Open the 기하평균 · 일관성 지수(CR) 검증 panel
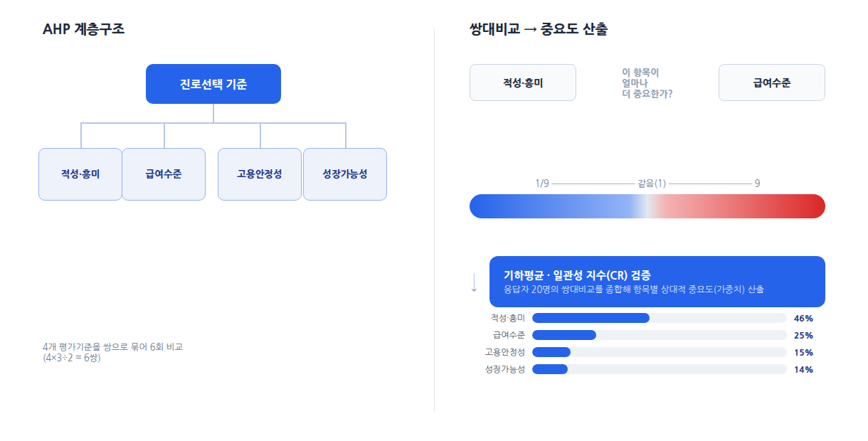 (x=657, y=282)
